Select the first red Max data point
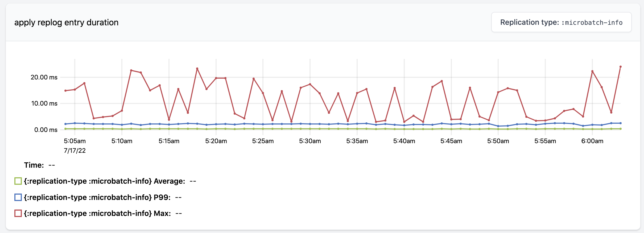Viewport: 644px width, 233px height. point(65,91)
